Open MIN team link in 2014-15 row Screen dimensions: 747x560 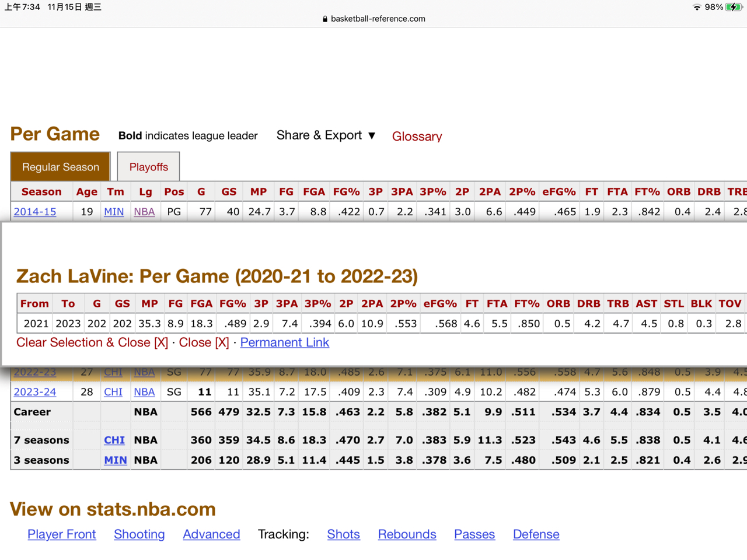[x=114, y=212]
